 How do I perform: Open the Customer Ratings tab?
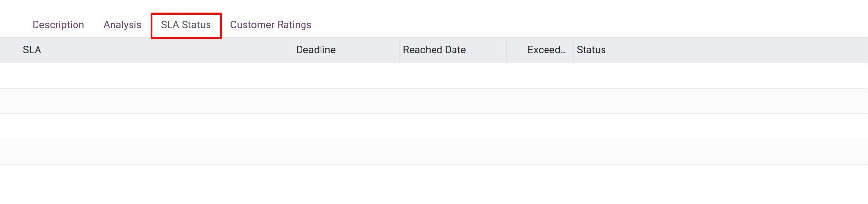(270, 25)
